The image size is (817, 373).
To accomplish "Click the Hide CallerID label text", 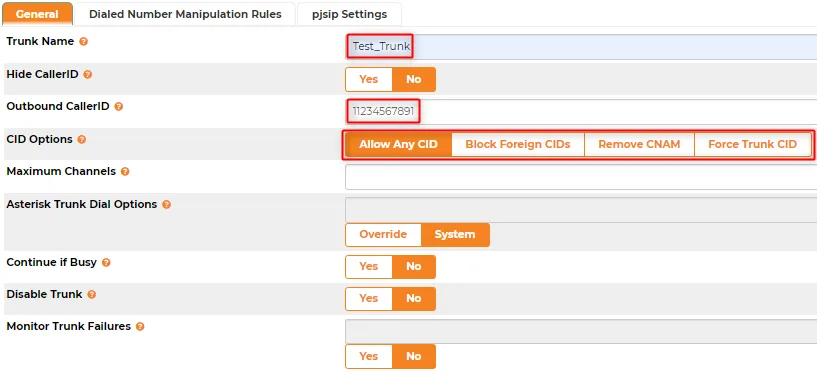I will [x=42, y=74].
